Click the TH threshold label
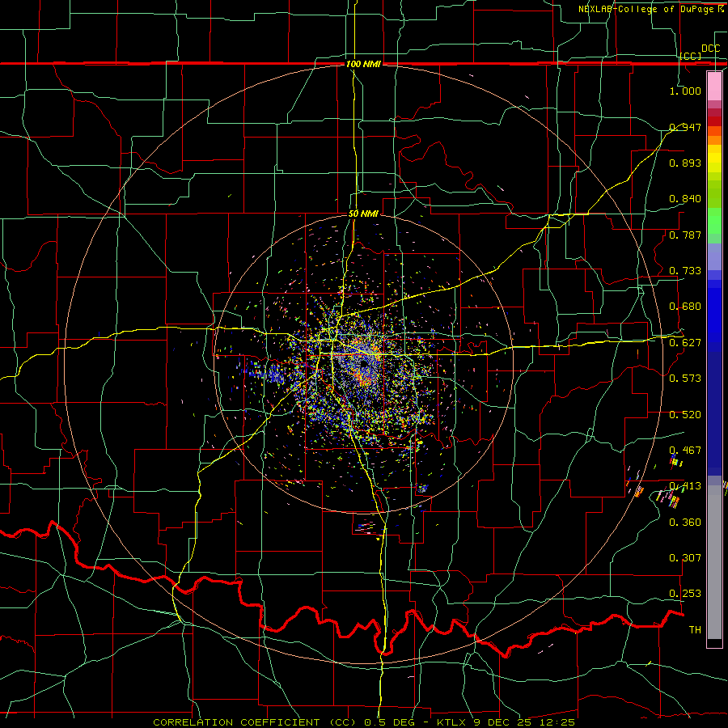The width and height of the screenshot is (728, 728). pyautogui.click(x=695, y=630)
